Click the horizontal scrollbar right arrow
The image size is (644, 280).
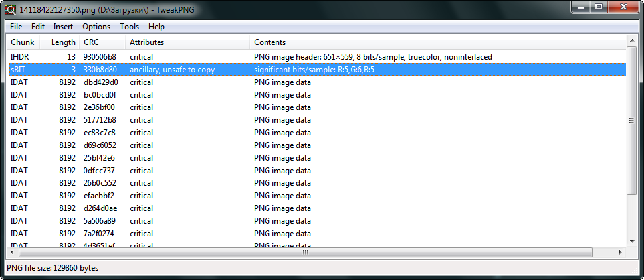[x=620, y=253]
